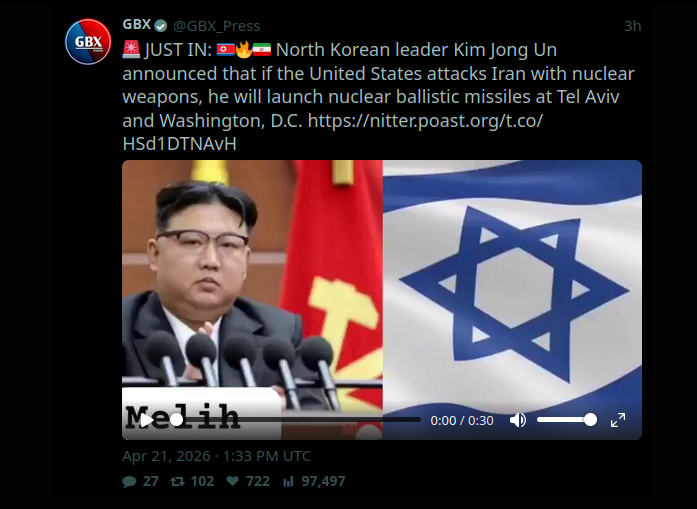Viewport: 697px width, 509px height.
Task: Open the GBX profile avatar
Action: pyautogui.click(x=88, y=42)
